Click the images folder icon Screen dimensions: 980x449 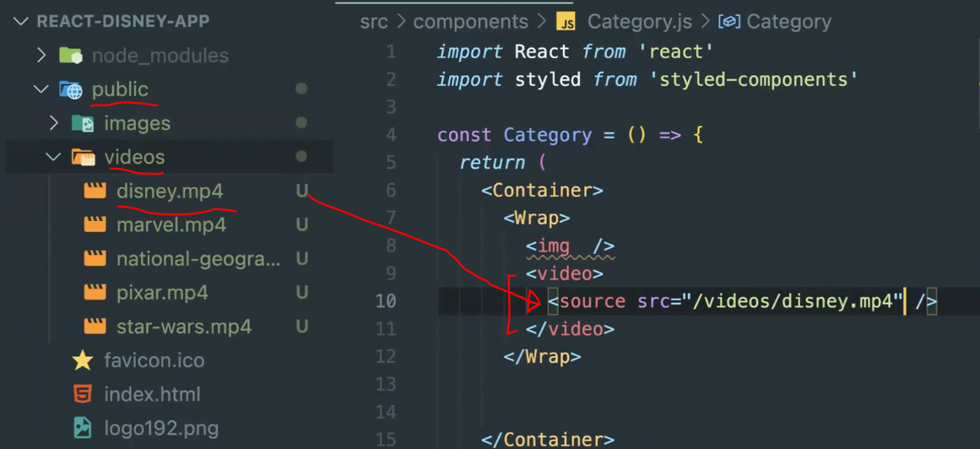coord(83,124)
